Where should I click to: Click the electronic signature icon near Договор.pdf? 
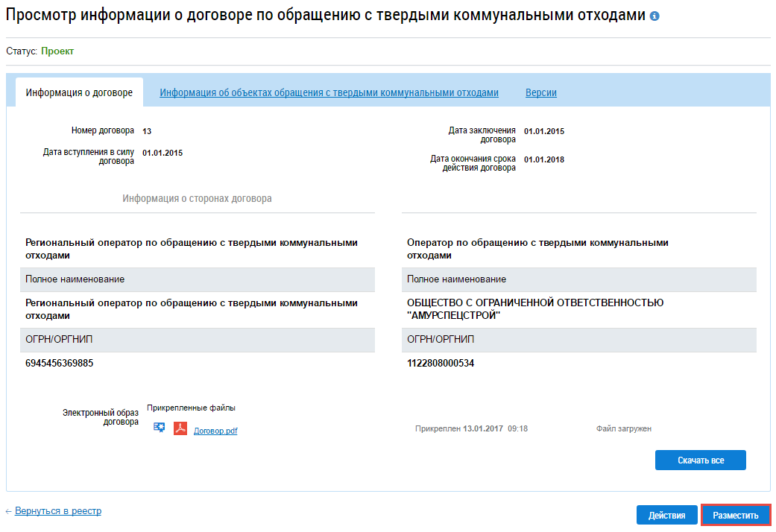[159, 428]
